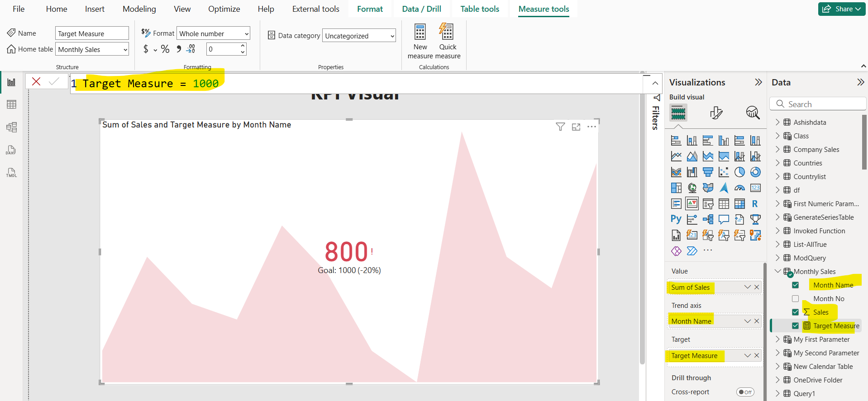
Task: Open the DAX query view in sidebar
Action: pyautogui.click(x=11, y=150)
